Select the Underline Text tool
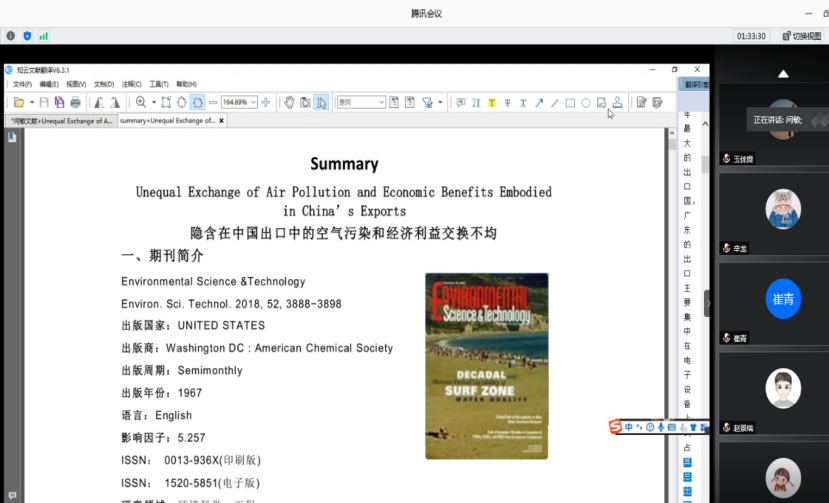The height and width of the screenshot is (503, 829). 523,102
